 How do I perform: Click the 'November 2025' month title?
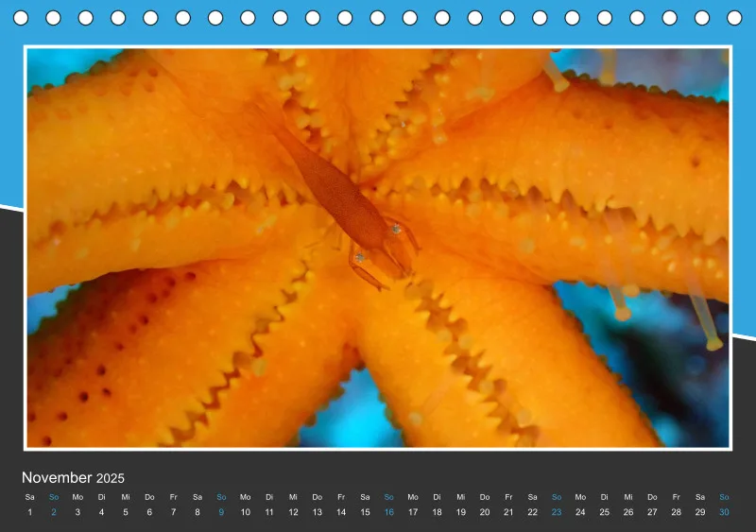pyautogui.click(x=73, y=477)
